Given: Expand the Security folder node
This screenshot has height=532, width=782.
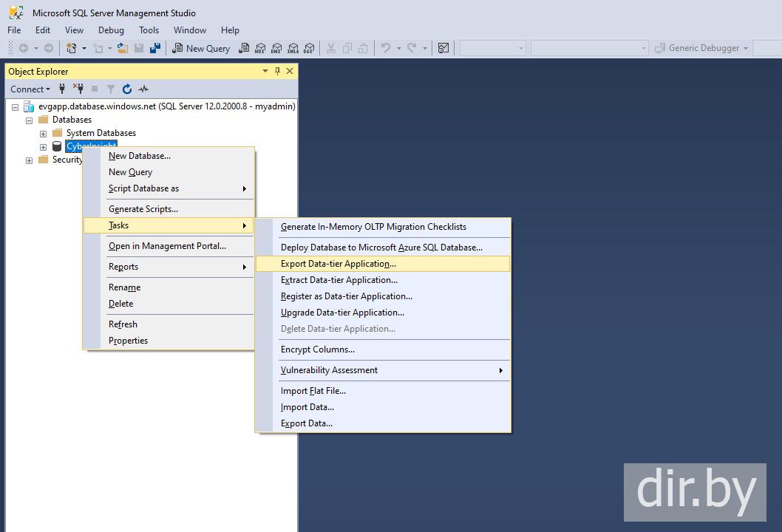Looking at the screenshot, I should click(x=30, y=160).
